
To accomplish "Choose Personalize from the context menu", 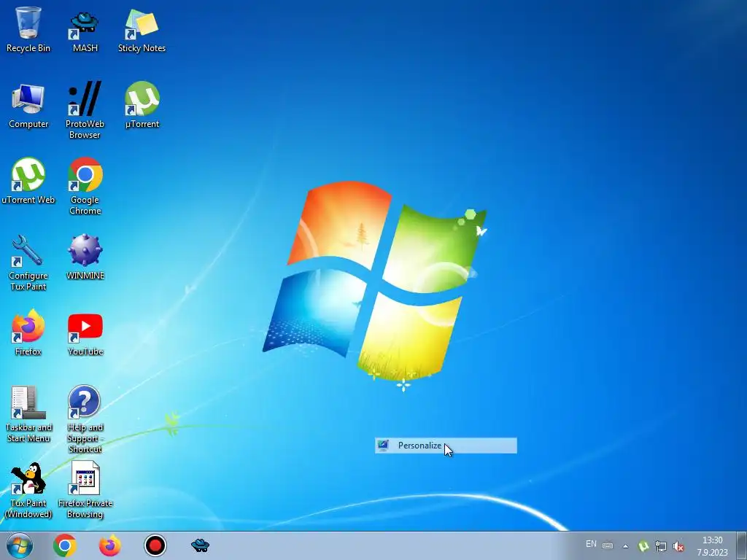I will tap(446, 446).
